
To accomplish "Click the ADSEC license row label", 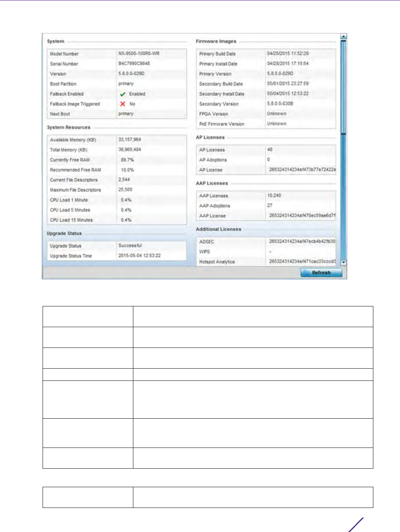I will pyautogui.click(x=207, y=242).
